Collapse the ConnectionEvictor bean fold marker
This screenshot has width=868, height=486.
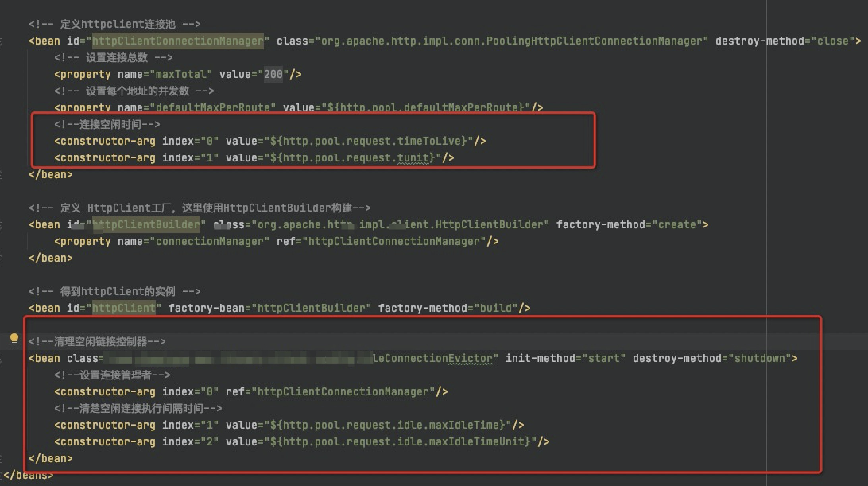tap(2, 358)
